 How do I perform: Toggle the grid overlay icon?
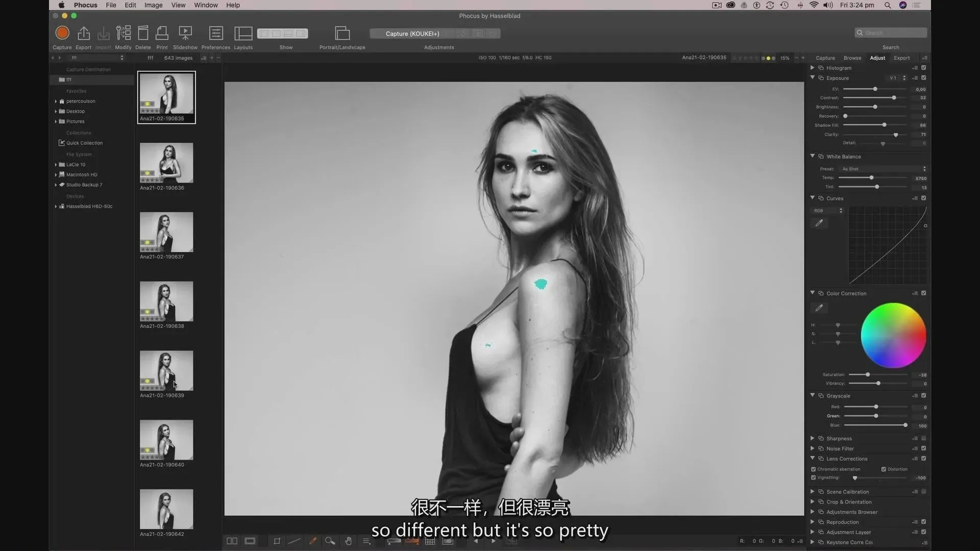430,541
